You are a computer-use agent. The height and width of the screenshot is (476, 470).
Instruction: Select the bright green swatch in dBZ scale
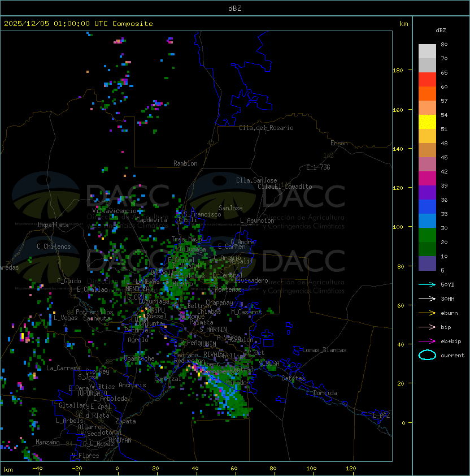coord(427,235)
